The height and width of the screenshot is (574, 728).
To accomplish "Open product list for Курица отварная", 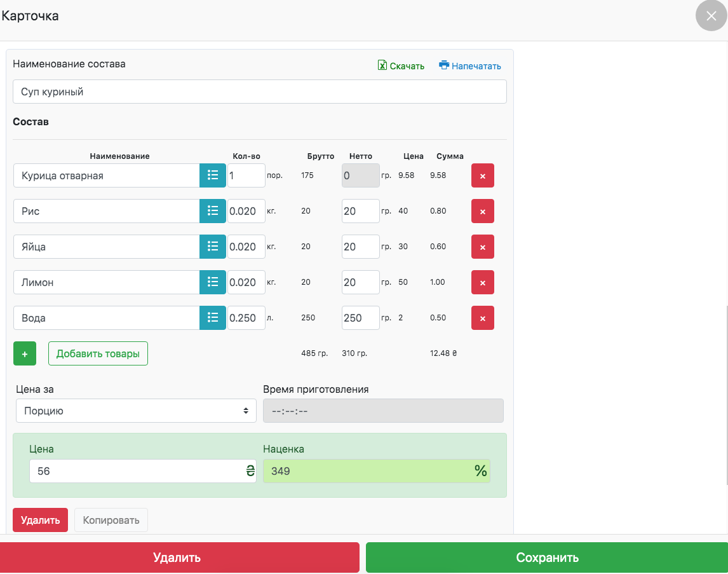I will click(x=213, y=175).
